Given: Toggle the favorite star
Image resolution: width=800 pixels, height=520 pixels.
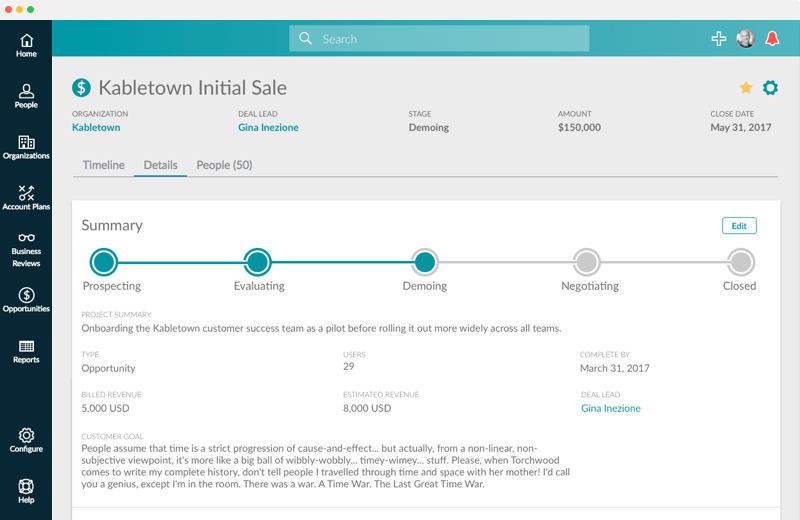Looking at the screenshot, I should [745, 88].
